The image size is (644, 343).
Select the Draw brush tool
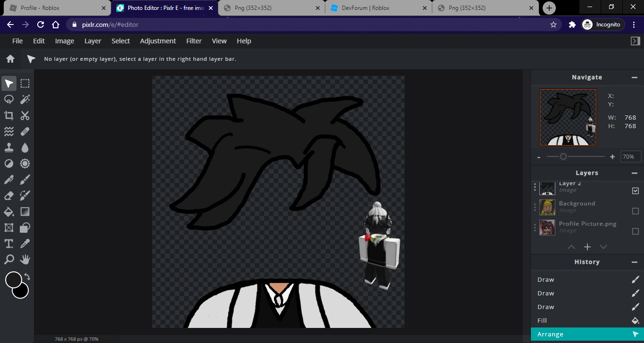point(25,180)
